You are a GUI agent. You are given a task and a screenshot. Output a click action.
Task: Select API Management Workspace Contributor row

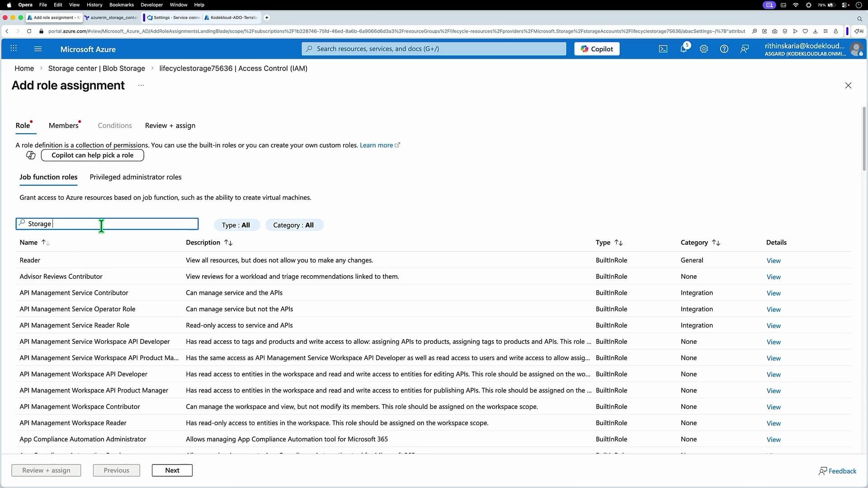pos(433,407)
